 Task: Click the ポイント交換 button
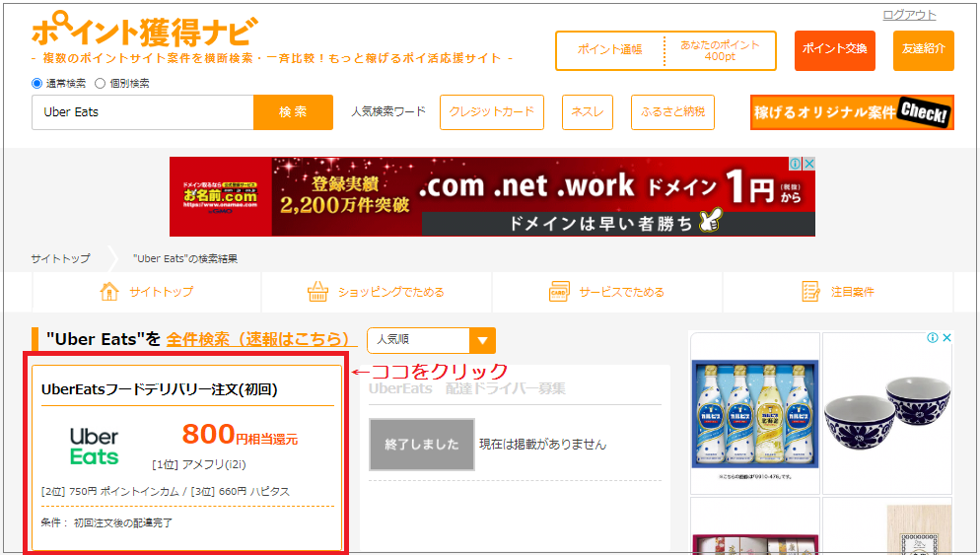click(834, 50)
